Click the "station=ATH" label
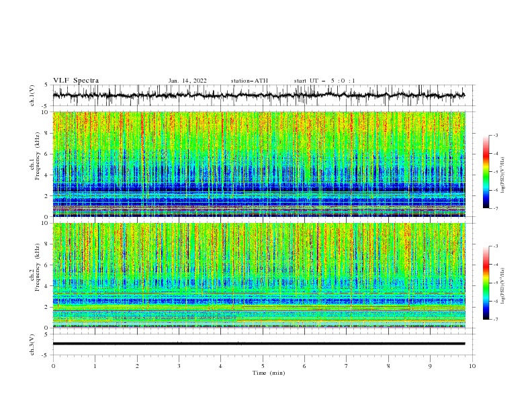This screenshot has width=532, height=411. tap(249, 81)
